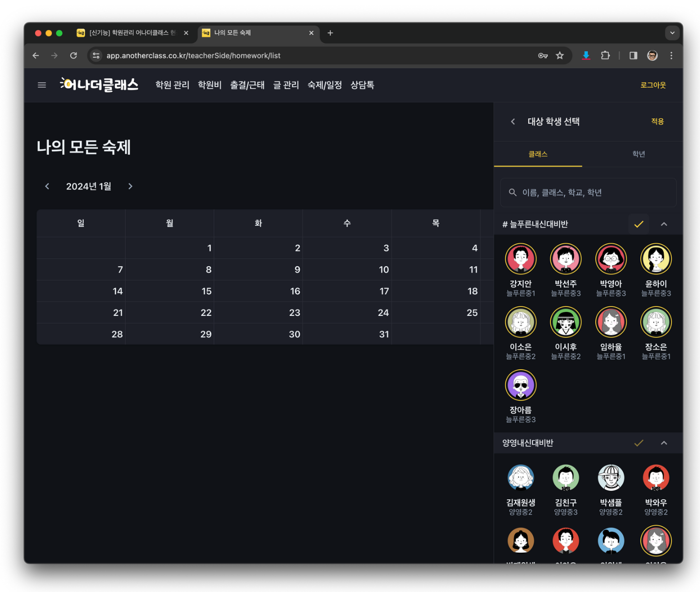Open the 상담톡 menu link
Image resolution: width=700 pixels, height=592 pixels.
coord(362,85)
